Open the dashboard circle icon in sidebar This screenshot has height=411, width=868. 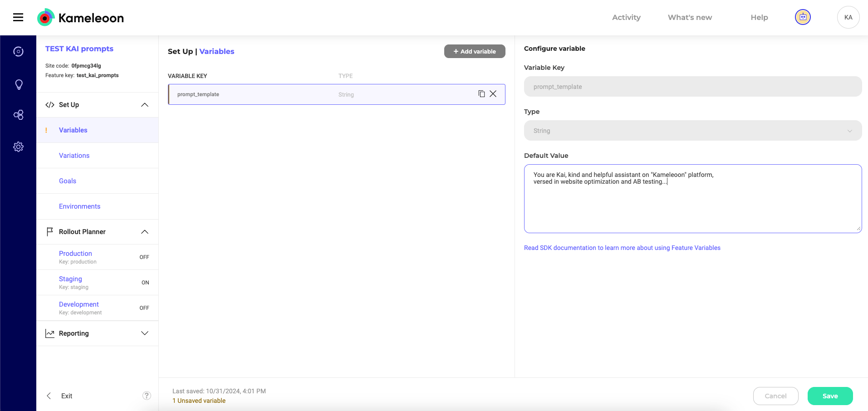[18, 52]
